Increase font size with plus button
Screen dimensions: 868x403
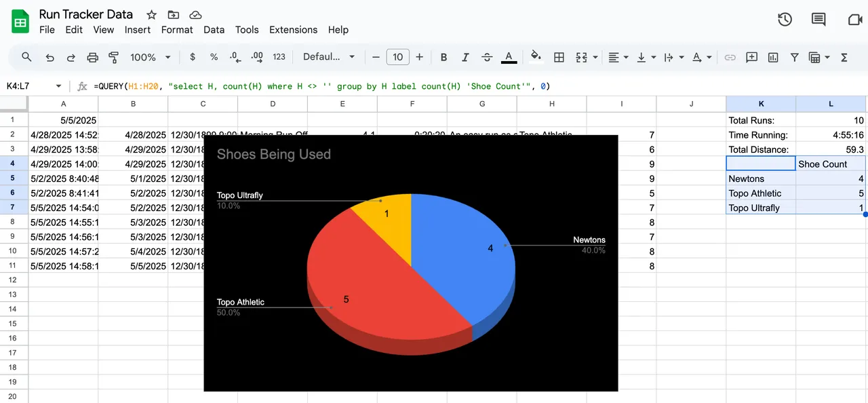[419, 57]
